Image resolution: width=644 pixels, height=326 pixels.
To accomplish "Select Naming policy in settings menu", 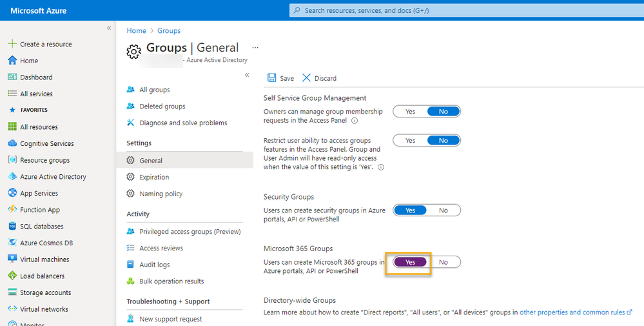I will 161,194.
